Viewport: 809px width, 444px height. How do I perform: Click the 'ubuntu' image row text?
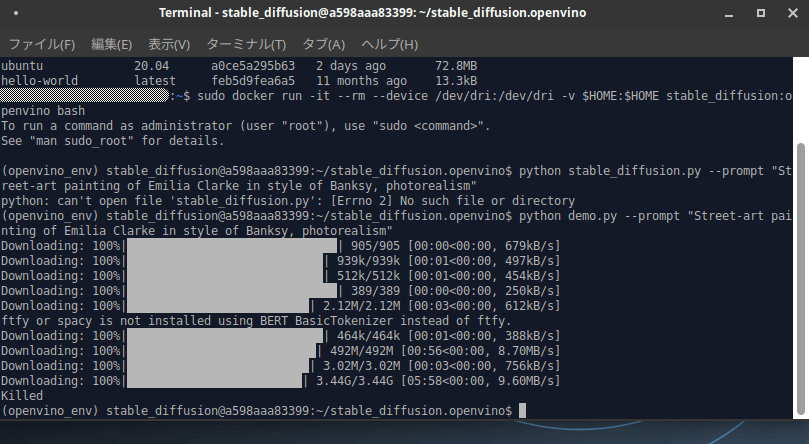(x=22, y=66)
